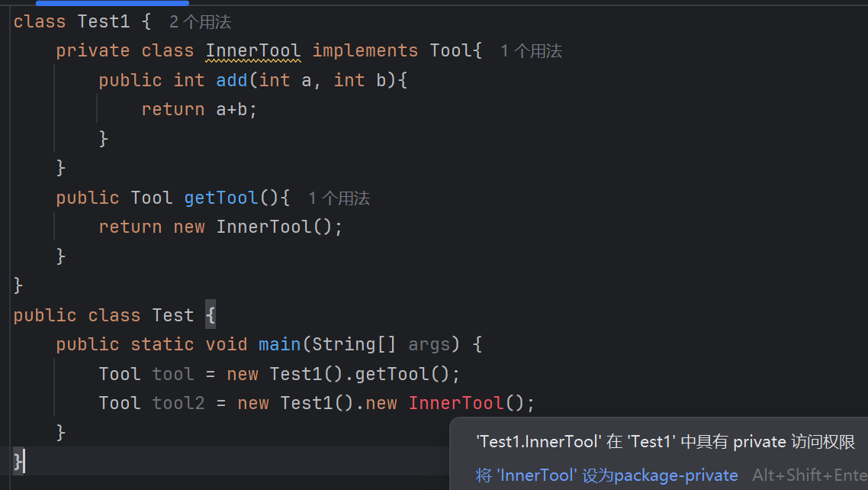This screenshot has height=490, width=868.
Task: Click the add method name
Action: click(x=232, y=80)
